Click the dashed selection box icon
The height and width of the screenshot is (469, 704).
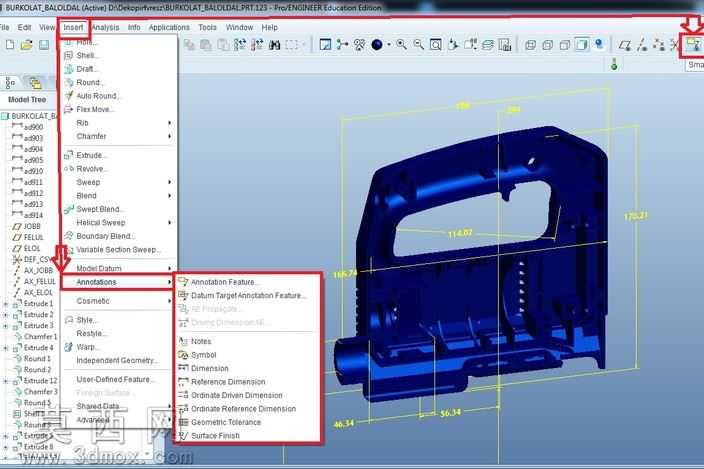point(292,45)
